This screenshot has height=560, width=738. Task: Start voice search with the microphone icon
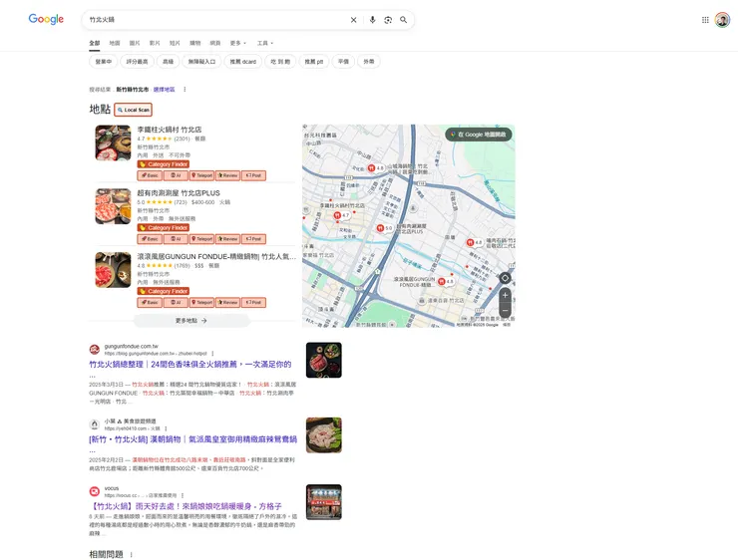(x=372, y=20)
